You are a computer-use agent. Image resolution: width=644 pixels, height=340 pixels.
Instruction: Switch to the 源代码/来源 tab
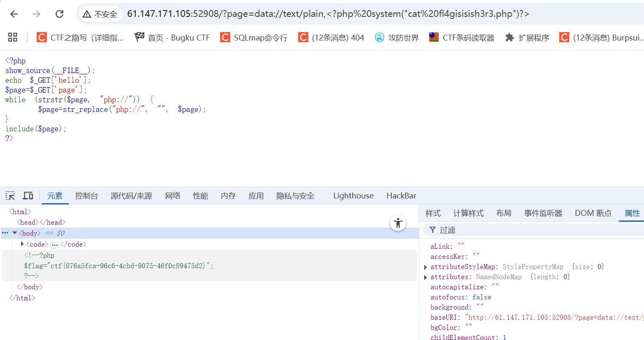pos(131,196)
